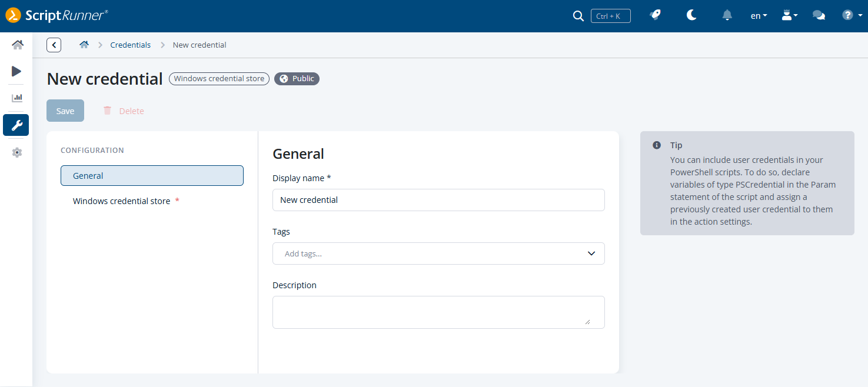
Task: Click the General section heading
Action: tap(298, 154)
